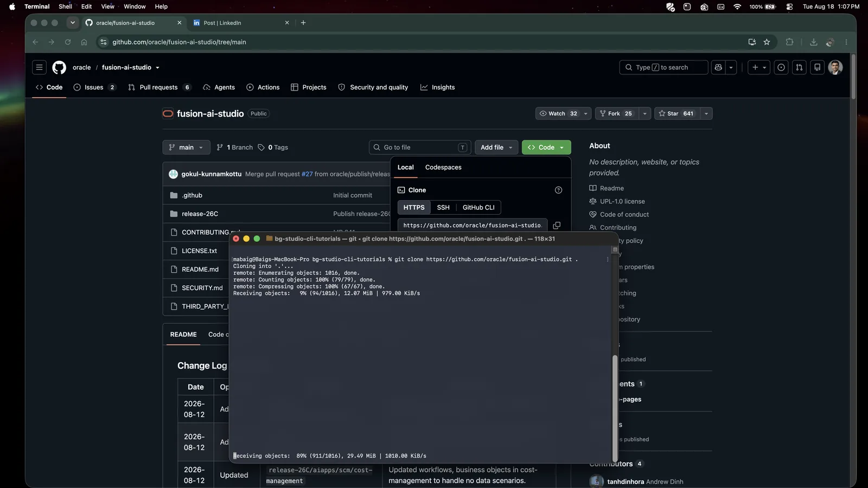The image size is (868, 488).
Task: Open repository switcher caret next to fusion-ai-studio
Action: click(x=157, y=68)
